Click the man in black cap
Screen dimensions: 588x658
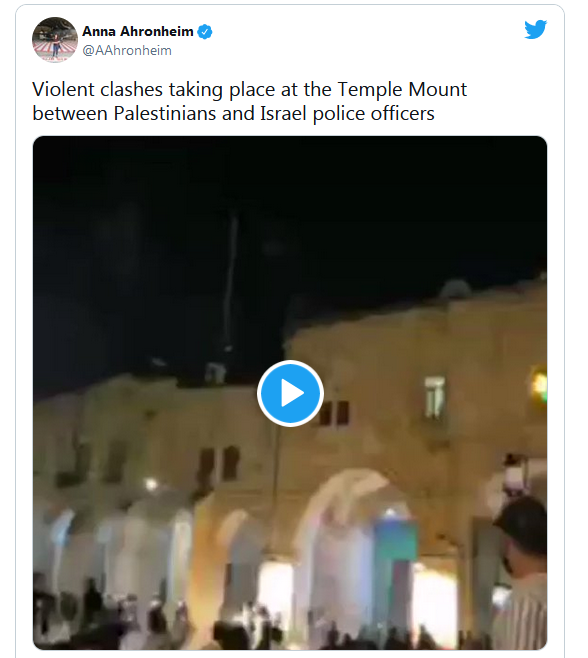pyautogui.click(x=520, y=573)
